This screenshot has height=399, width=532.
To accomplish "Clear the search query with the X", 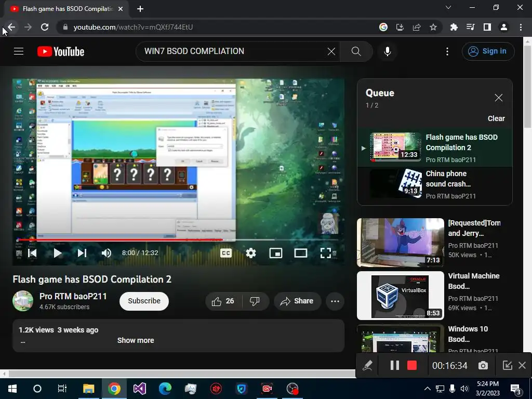I will pyautogui.click(x=331, y=51).
